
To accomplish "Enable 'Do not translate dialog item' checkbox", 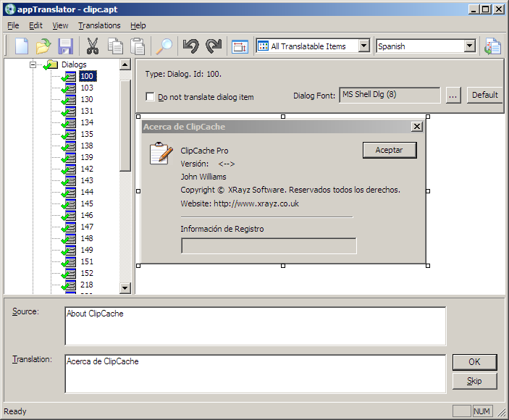I will [150, 96].
